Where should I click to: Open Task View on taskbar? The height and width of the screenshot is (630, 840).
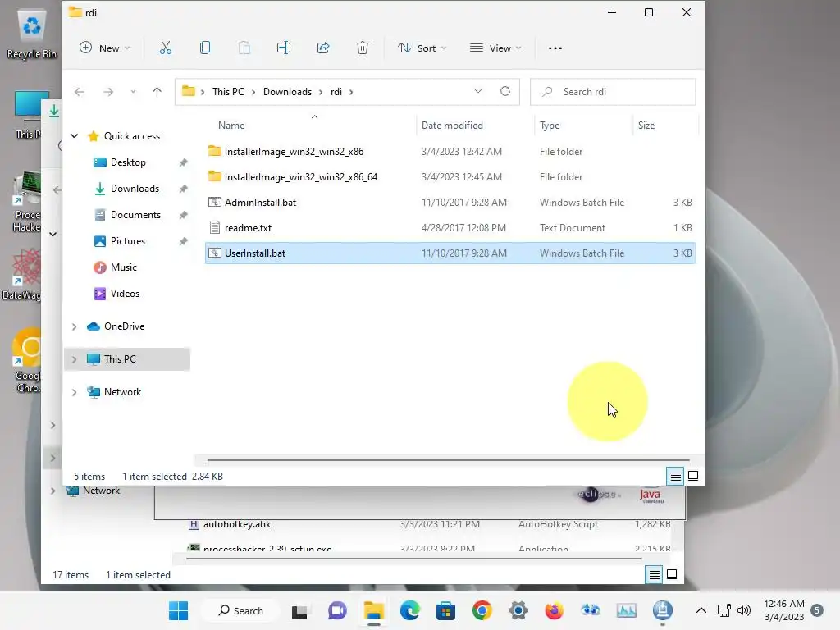[299, 610]
